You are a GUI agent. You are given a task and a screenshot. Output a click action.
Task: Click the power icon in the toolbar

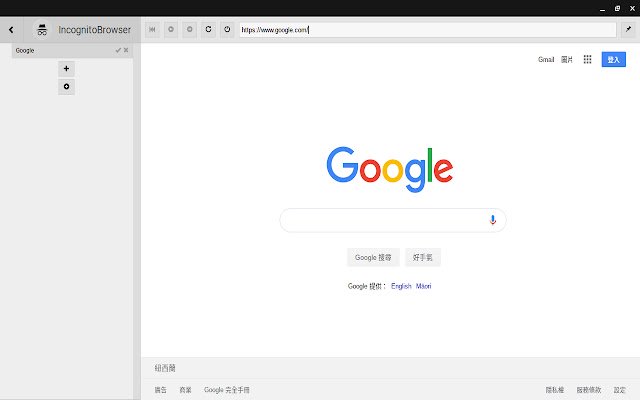[227, 29]
